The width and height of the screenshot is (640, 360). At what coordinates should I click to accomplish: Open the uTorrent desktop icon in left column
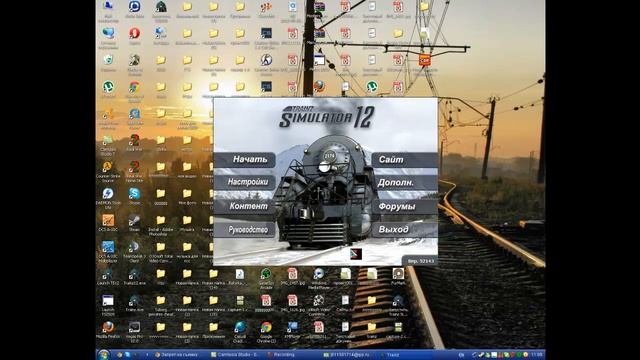tap(108, 89)
